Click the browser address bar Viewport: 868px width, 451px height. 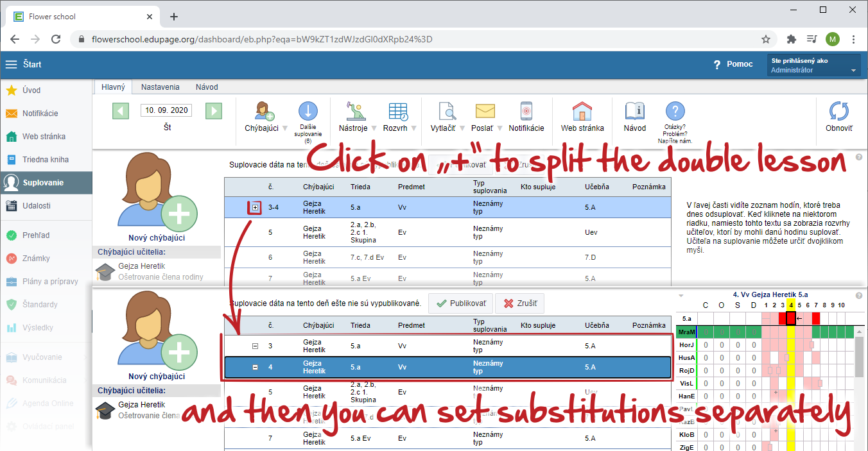(424, 39)
